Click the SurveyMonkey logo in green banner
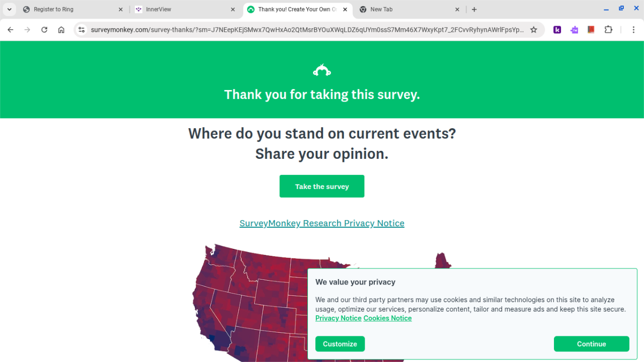Image resolution: width=644 pixels, height=362 pixels. point(322,71)
